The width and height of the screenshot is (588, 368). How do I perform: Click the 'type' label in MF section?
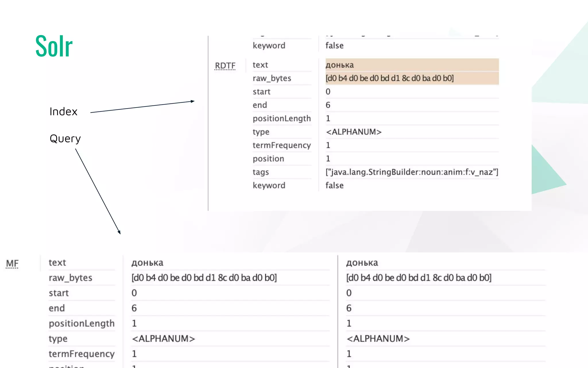[x=58, y=339]
